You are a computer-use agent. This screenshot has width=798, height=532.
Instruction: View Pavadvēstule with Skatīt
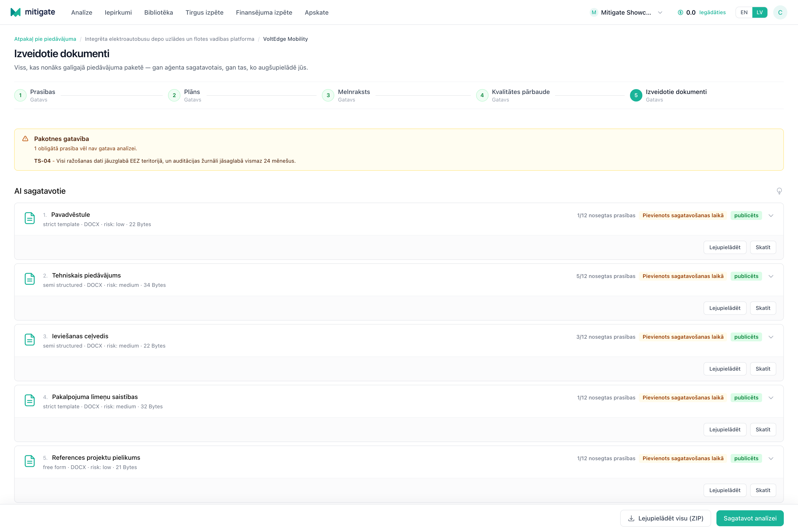[763, 247]
